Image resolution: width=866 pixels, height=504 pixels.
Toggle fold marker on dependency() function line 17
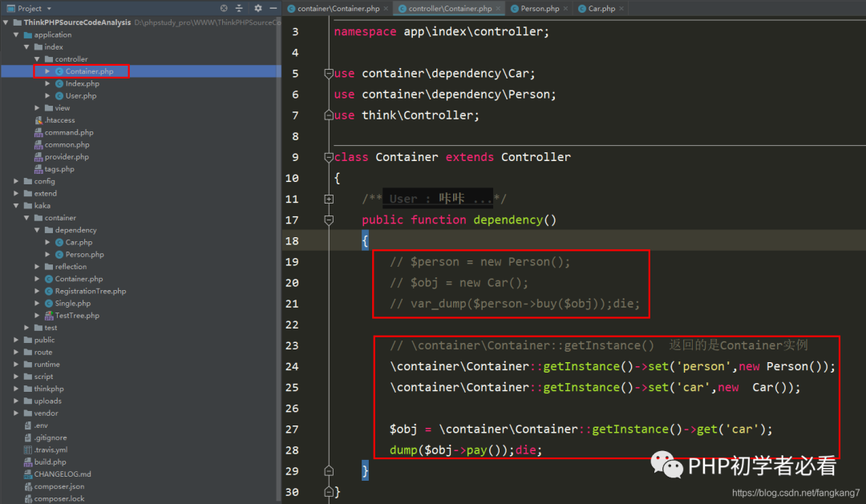(x=328, y=220)
